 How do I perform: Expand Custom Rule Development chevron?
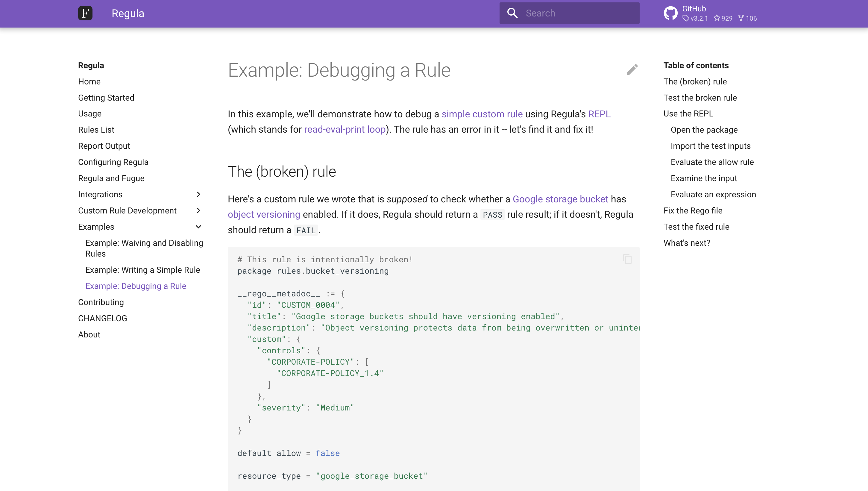pos(198,210)
